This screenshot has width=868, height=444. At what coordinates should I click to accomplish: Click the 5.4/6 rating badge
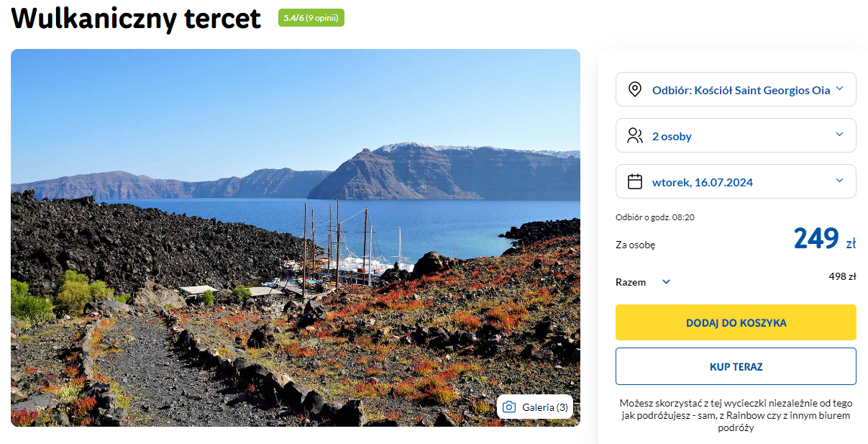311,18
